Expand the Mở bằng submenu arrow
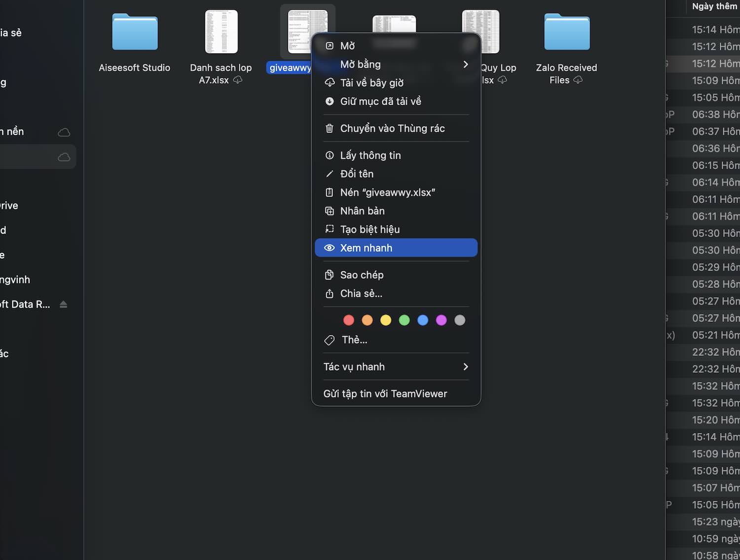The image size is (740, 560). (x=465, y=65)
